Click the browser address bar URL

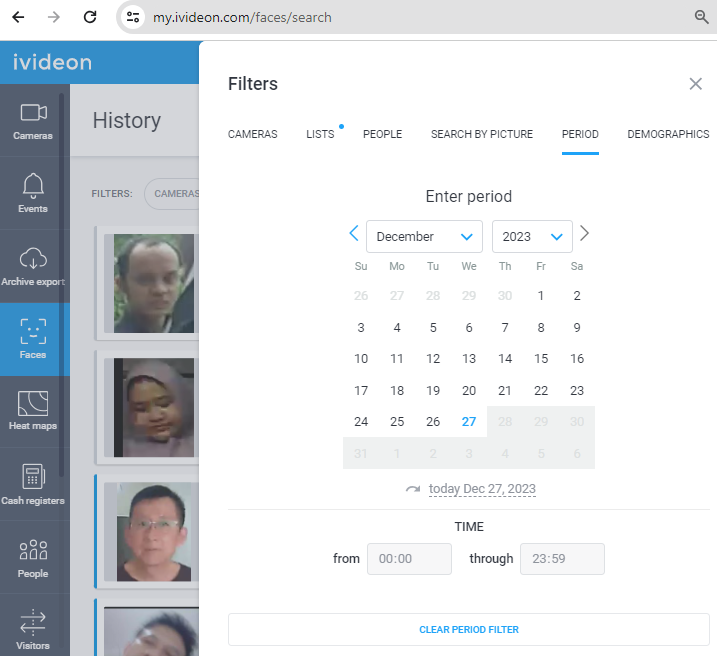(242, 17)
